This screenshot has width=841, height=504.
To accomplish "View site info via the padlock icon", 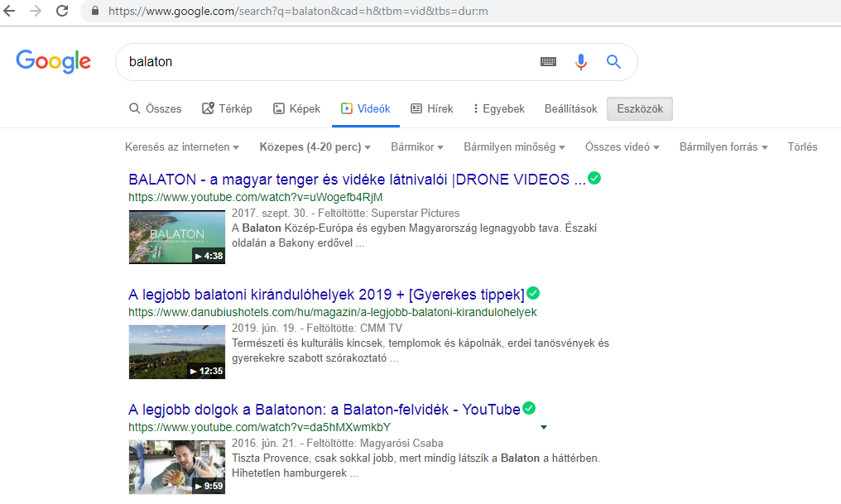I will tap(95, 11).
